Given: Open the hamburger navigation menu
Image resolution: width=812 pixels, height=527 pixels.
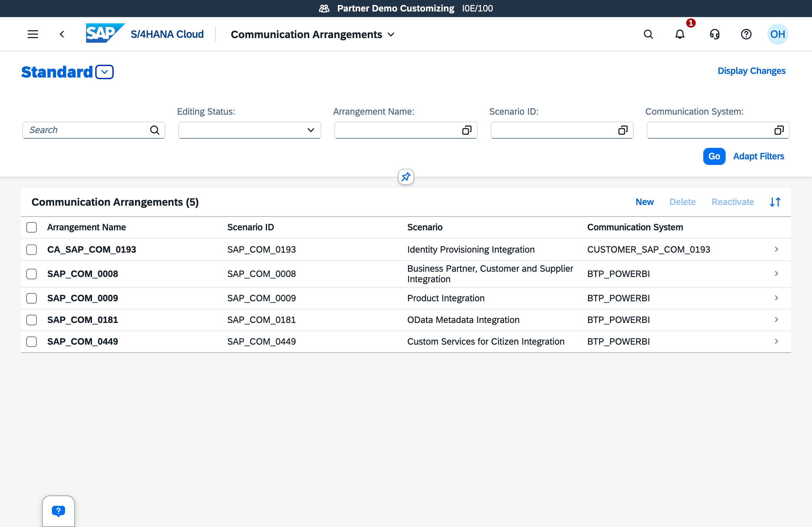Looking at the screenshot, I should pos(33,34).
